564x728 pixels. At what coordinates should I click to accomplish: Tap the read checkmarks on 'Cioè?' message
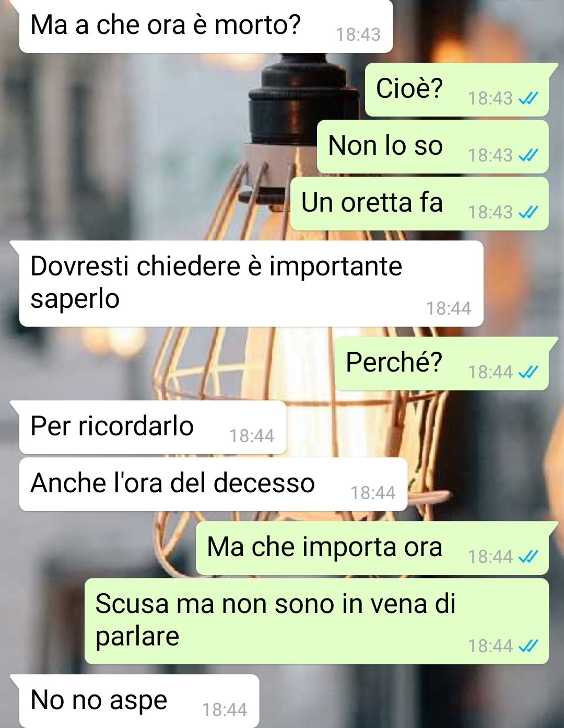pos(528,98)
